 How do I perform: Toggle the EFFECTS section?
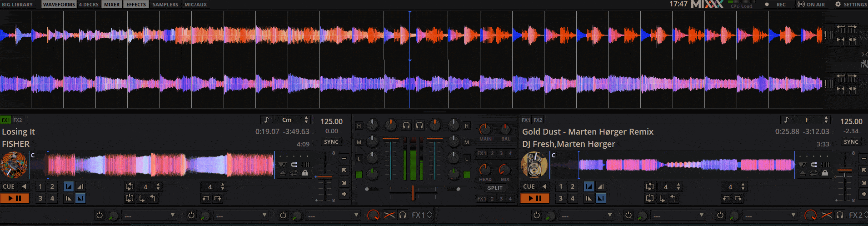136,5
